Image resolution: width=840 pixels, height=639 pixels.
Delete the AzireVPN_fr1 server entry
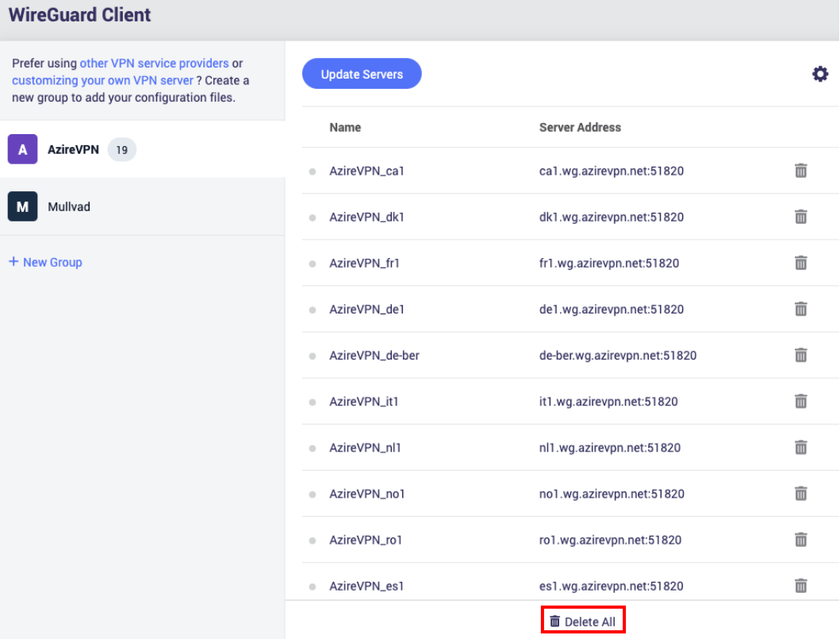click(x=801, y=263)
